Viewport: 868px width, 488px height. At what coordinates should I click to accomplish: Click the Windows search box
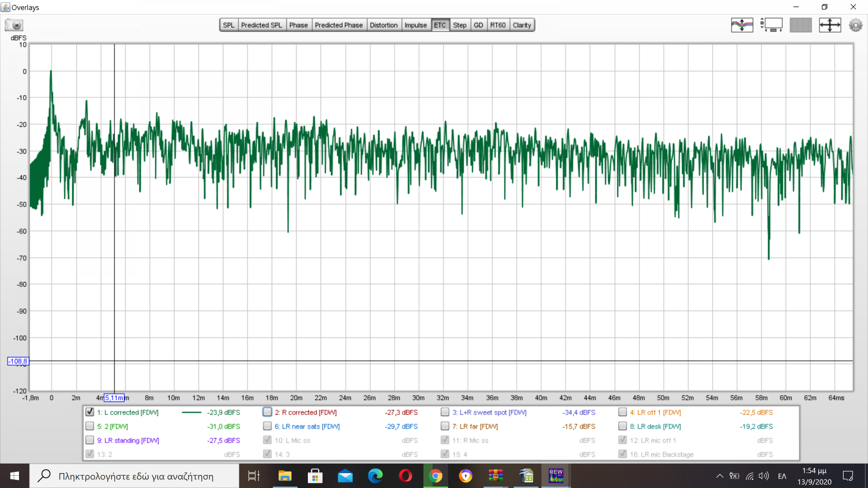coord(136,476)
